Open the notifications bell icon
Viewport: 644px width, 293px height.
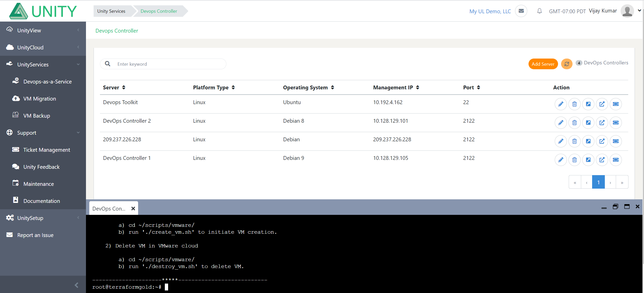(x=539, y=11)
